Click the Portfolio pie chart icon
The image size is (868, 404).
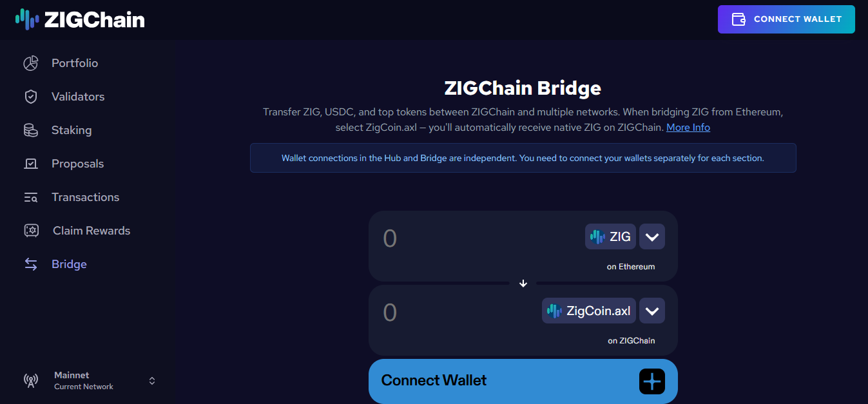[31, 63]
